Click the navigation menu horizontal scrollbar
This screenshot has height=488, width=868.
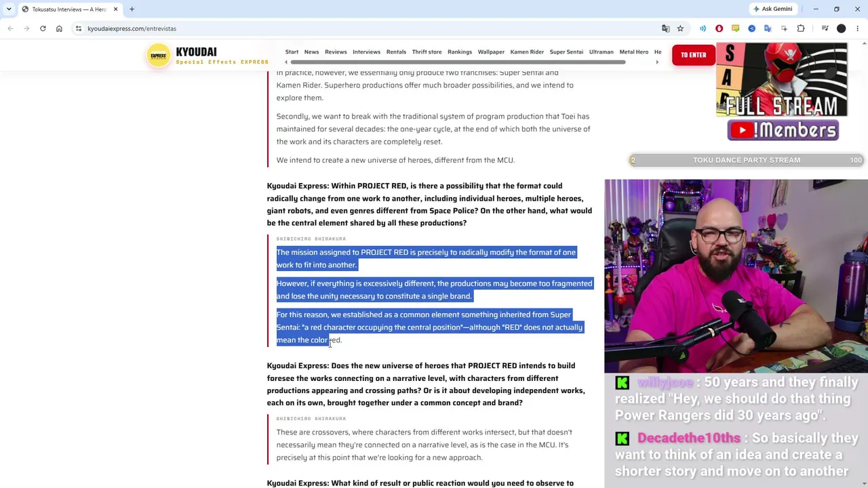458,62
